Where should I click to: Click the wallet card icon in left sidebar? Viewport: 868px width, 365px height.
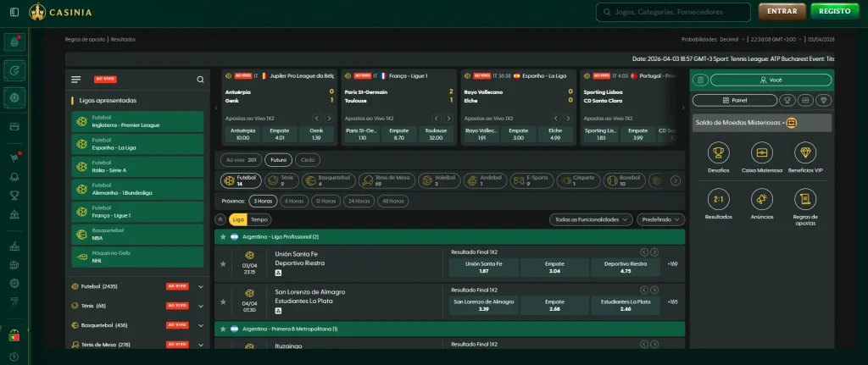pos(14,126)
